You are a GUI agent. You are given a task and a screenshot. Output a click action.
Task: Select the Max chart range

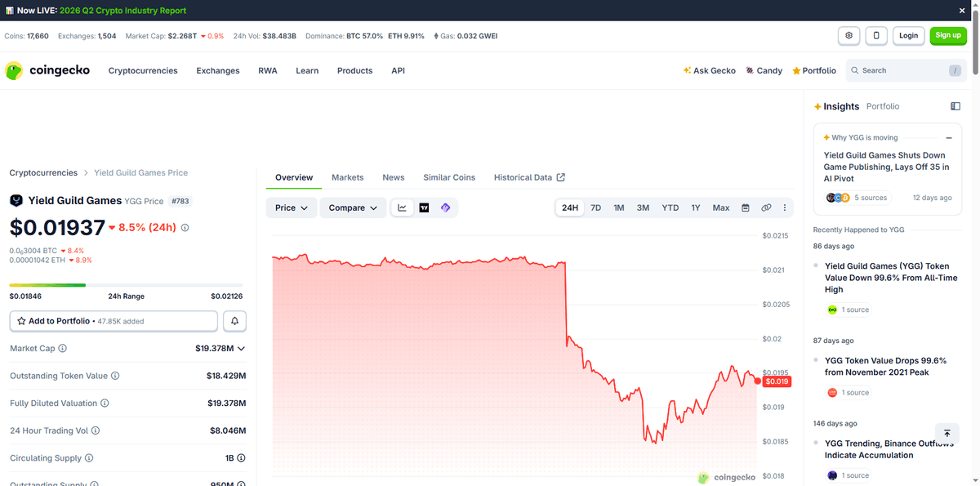click(x=721, y=208)
